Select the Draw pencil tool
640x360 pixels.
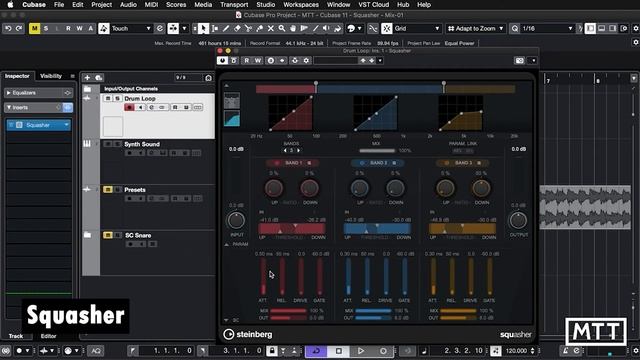(x=226, y=29)
